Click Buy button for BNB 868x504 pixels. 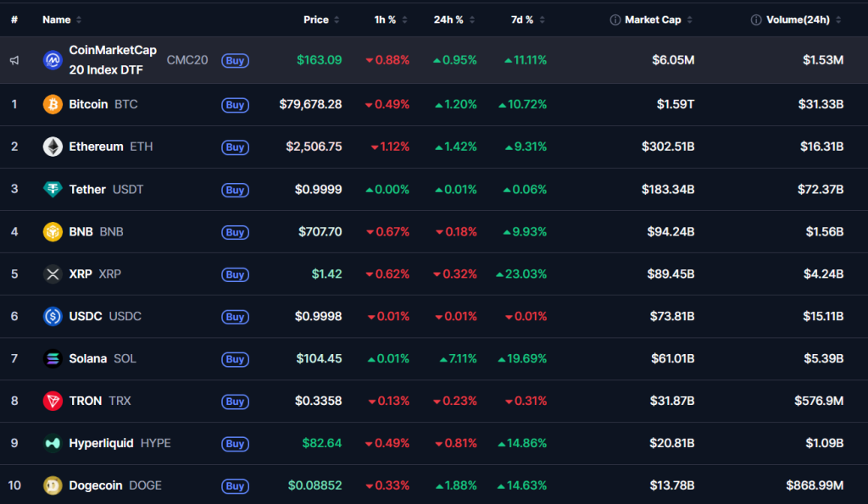coord(236,232)
